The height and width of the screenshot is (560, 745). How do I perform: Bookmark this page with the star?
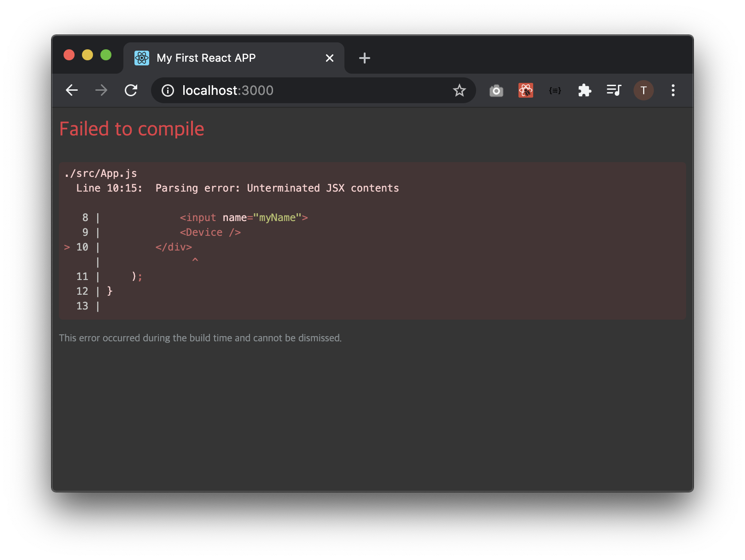click(x=460, y=90)
